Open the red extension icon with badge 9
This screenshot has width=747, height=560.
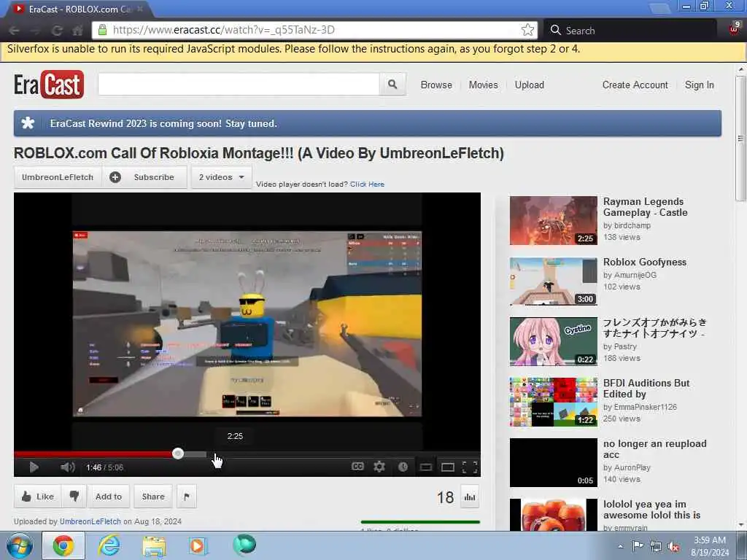click(734, 28)
